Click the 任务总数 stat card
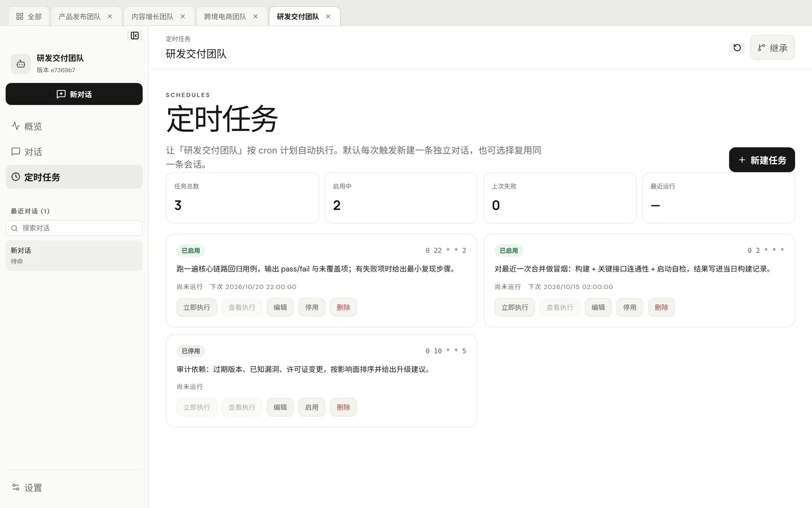812x508 pixels. coord(242,198)
